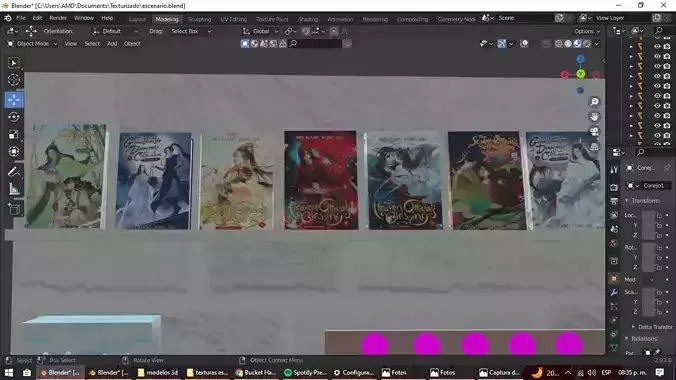Open the Tool properties tab
676x380 pixels.
[614, 170]
